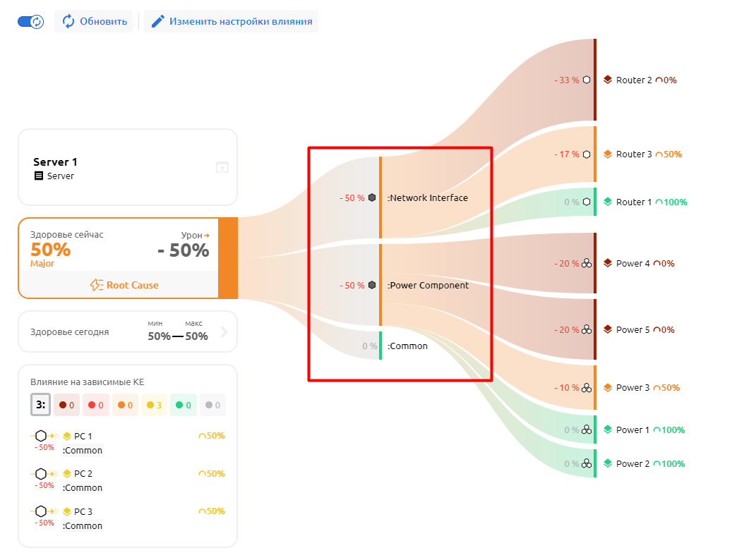The width and height of the screenshot is (756, 560).
Task: Click the Router 1 green layers icon
Action: click(x=607, y=202)
